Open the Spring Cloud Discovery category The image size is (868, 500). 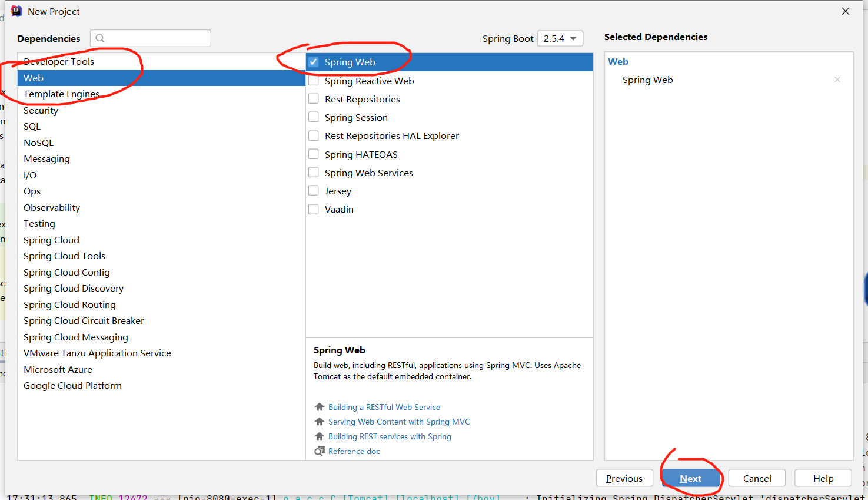tap(161, 288)
